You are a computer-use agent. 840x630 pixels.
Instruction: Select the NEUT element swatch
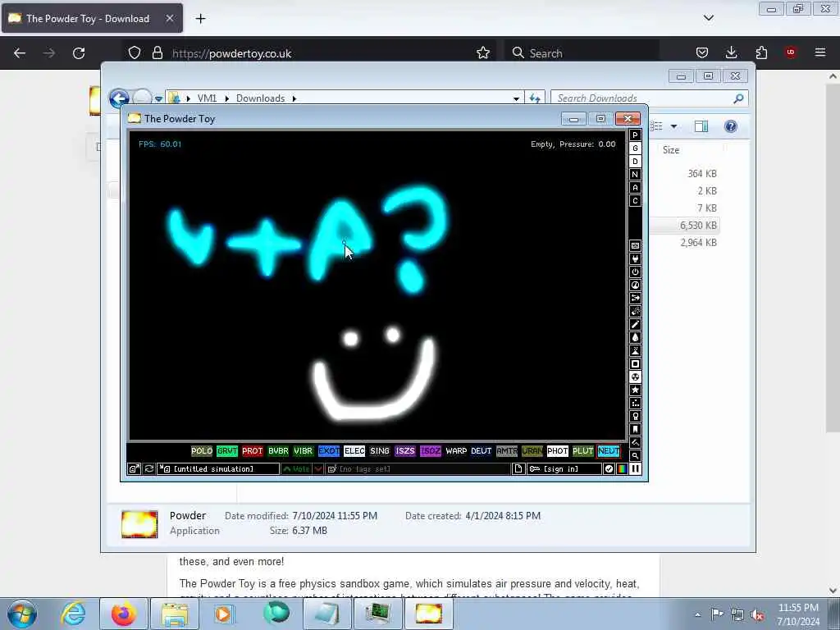pos(609,451)
